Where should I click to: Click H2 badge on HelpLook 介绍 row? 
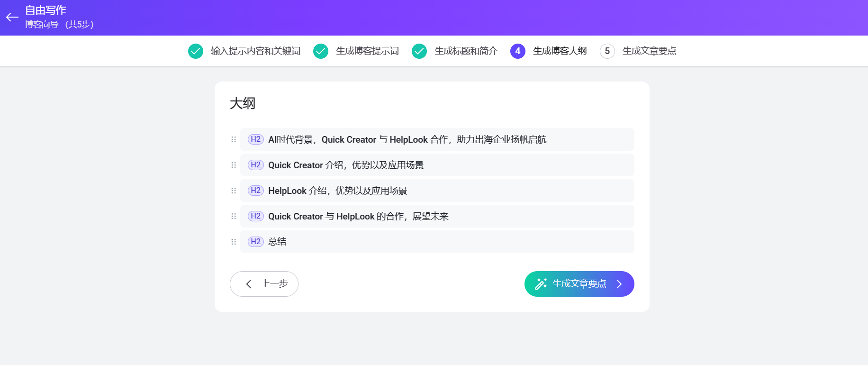click(256, 191)
